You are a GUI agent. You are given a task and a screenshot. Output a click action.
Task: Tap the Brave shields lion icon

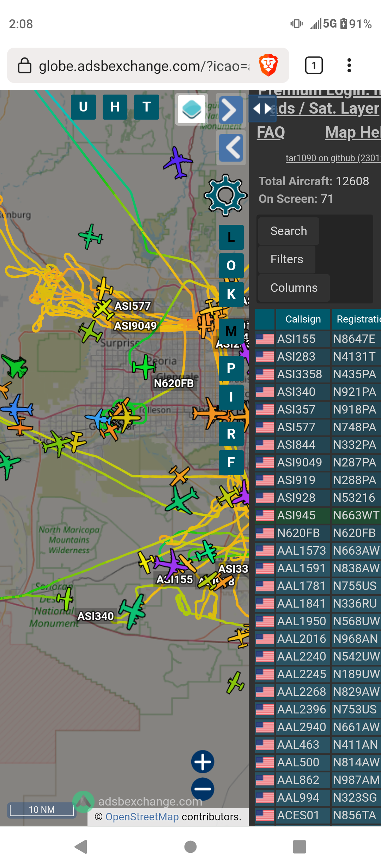tap(268, 65)
